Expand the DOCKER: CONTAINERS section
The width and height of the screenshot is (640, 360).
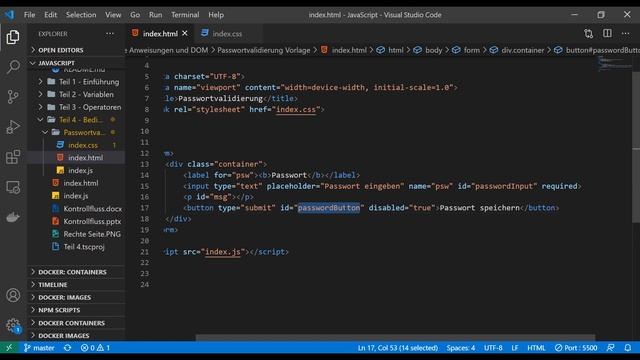pyautogui.click(x=76, y=272)
